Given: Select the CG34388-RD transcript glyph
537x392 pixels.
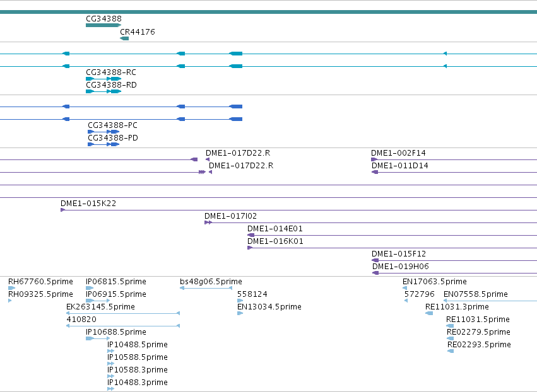Looking at the screenshot, I should (x=103, y=91).
